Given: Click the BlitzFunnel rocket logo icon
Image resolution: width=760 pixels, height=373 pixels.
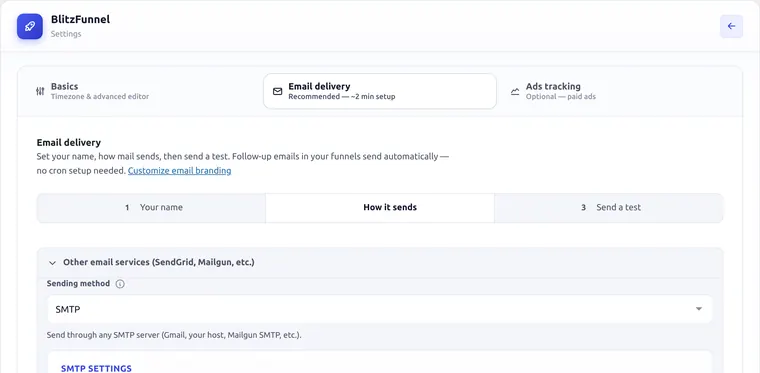Looking at the screenshot, I should pyautogui.click(x=30, y=26).
